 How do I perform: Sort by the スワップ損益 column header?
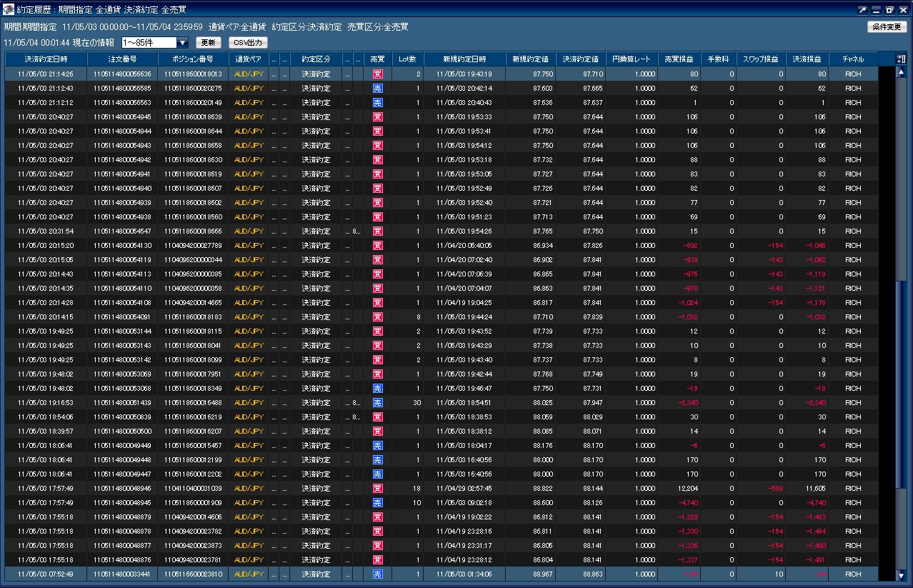(761, 59)
